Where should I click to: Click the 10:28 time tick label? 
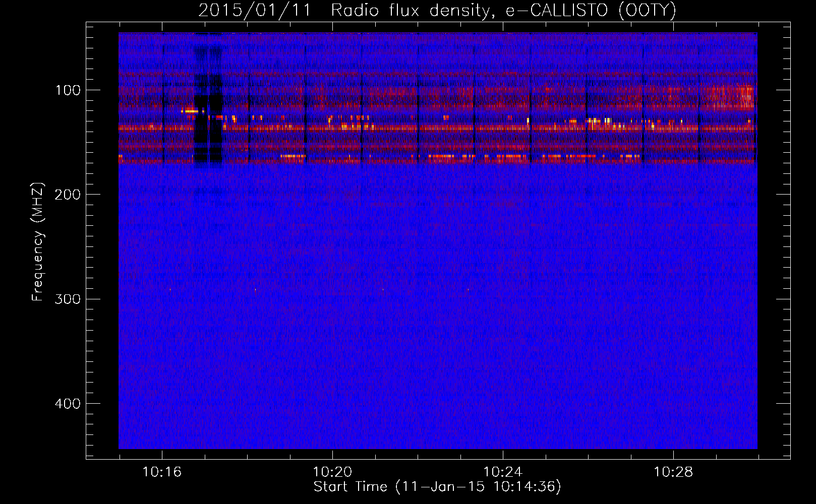coord(673,472)
